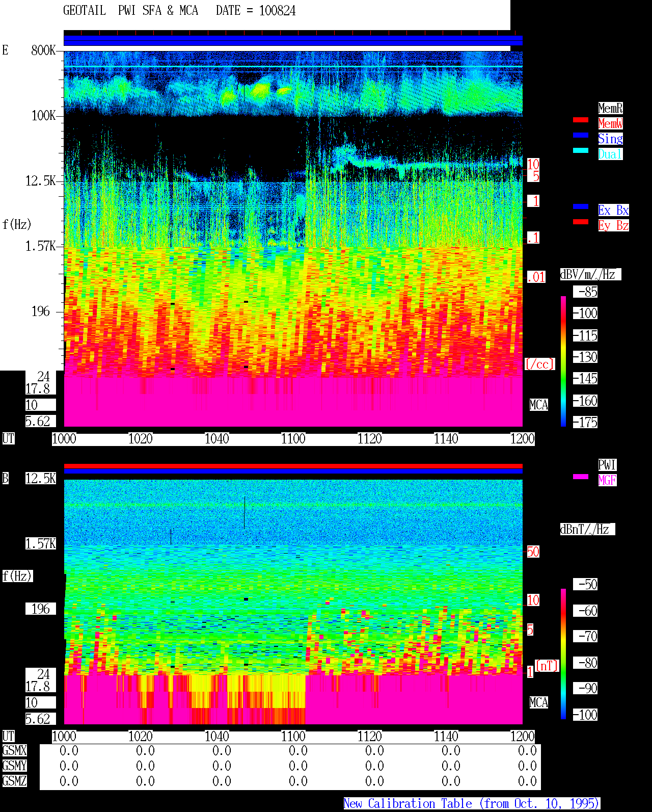Viewport: 652px width, 812px height.
Task: Click the -70 magnetic scale value
Action: tap(585, 636)
